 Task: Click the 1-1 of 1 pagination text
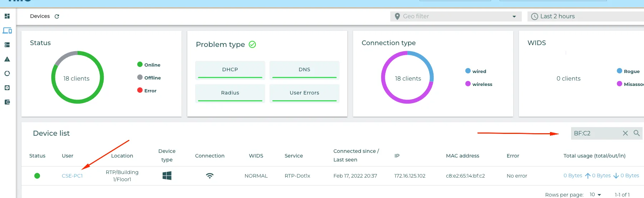point(622,195)
